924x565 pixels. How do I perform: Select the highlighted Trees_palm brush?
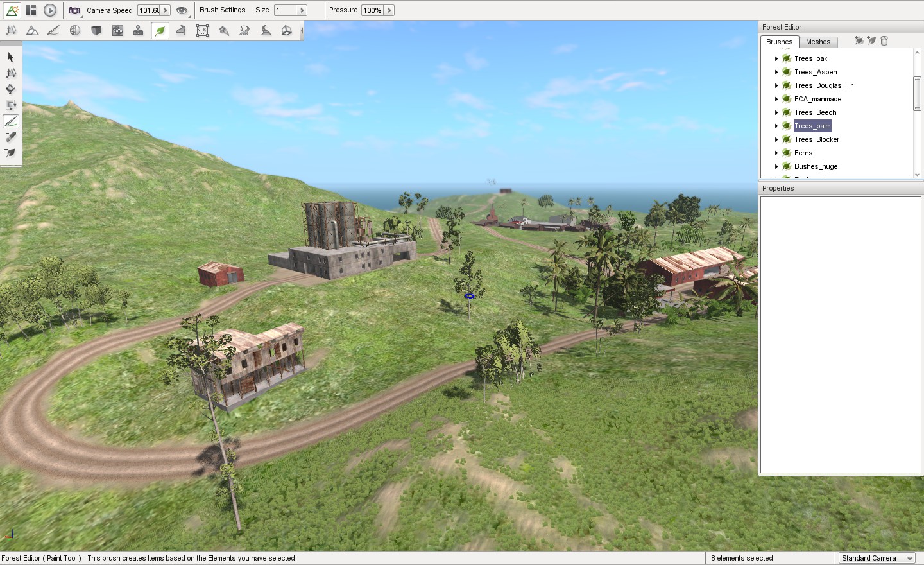point(812,126)
